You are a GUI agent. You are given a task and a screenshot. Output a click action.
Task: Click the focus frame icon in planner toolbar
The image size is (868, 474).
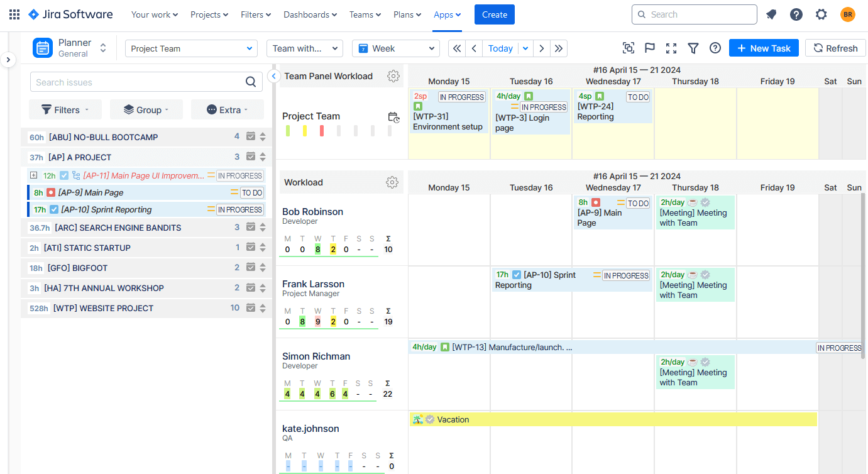(x=629, y=48)
